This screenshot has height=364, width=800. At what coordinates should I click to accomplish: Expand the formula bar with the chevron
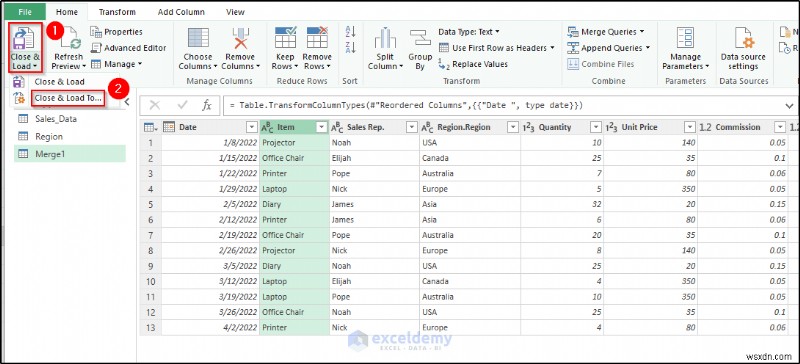coord(789,106)
